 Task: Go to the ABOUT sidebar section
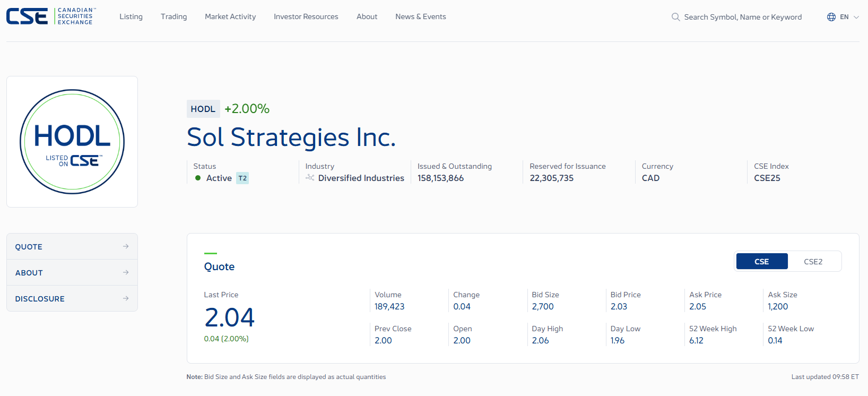[x=72, y=272]
